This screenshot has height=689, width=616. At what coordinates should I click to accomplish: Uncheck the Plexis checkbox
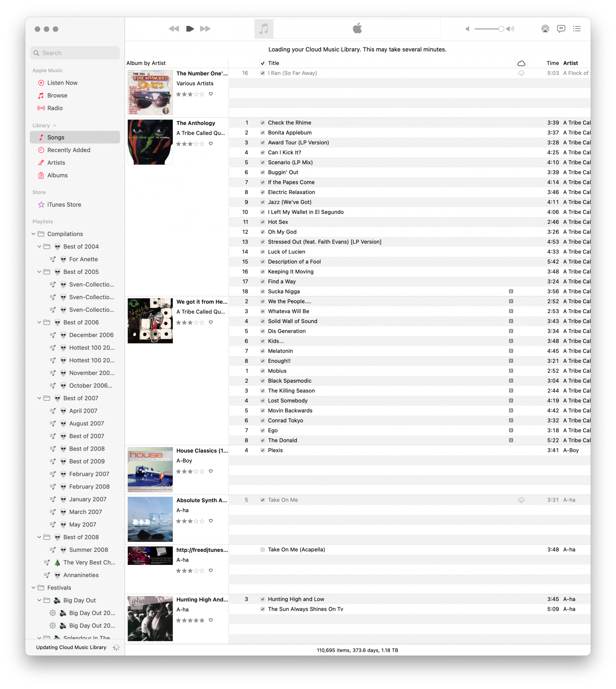coord(263,450)
